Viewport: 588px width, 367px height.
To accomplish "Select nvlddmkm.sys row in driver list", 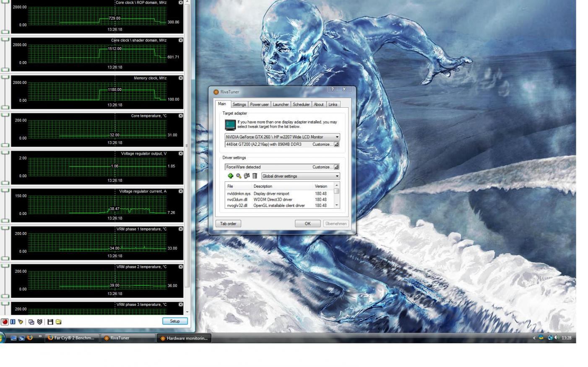I will point(280,194).
